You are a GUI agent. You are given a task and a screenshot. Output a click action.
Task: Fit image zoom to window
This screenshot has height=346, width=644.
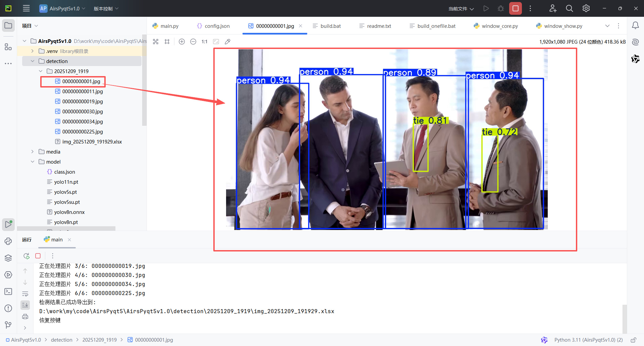pos(216,42)
